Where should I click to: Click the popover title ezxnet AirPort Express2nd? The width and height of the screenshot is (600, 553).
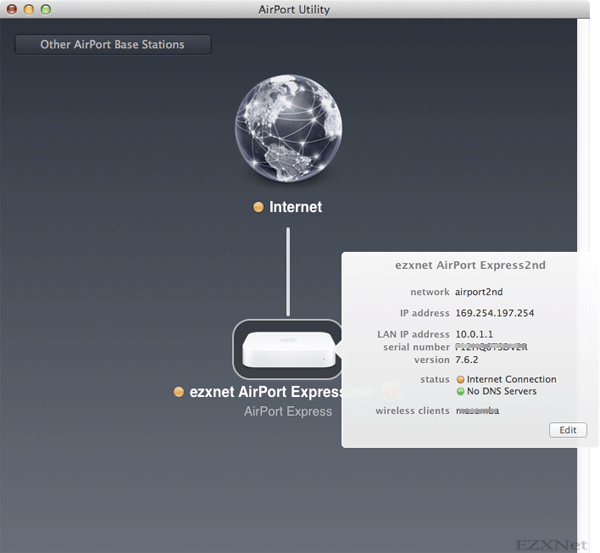coord(470,265)
